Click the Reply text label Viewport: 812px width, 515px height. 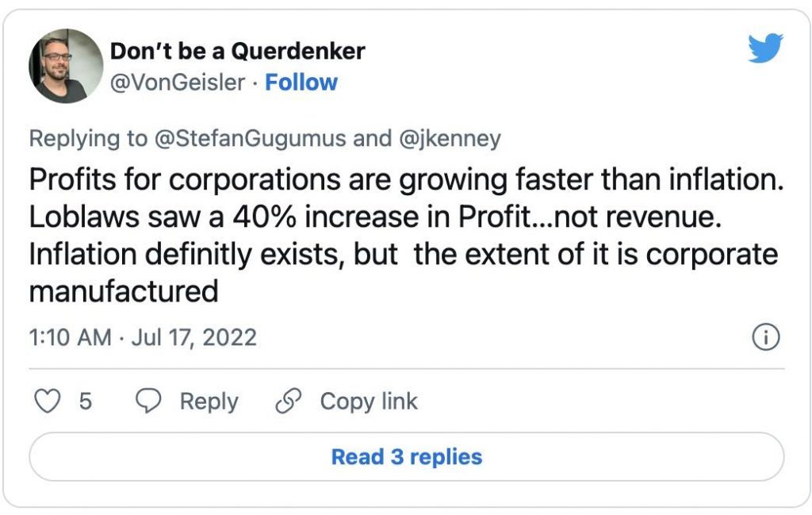(x=209, y=402)
